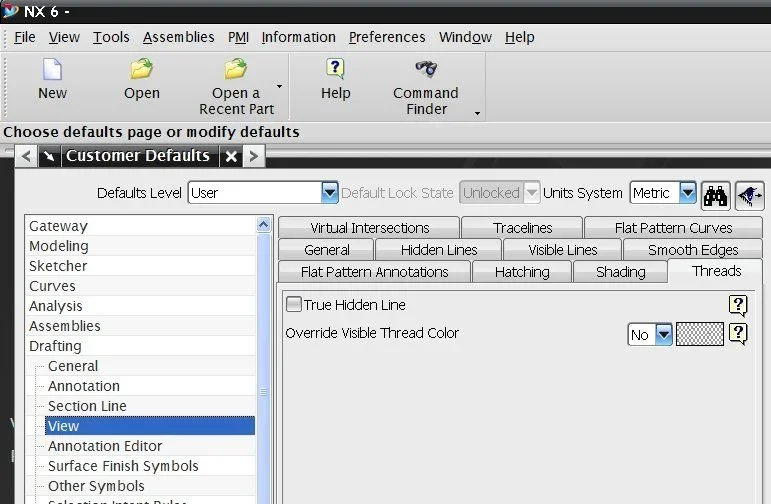The height and width of the screenshot is (504, 771).
Task: Open the Help menu
Action: [x=520, y=37]
